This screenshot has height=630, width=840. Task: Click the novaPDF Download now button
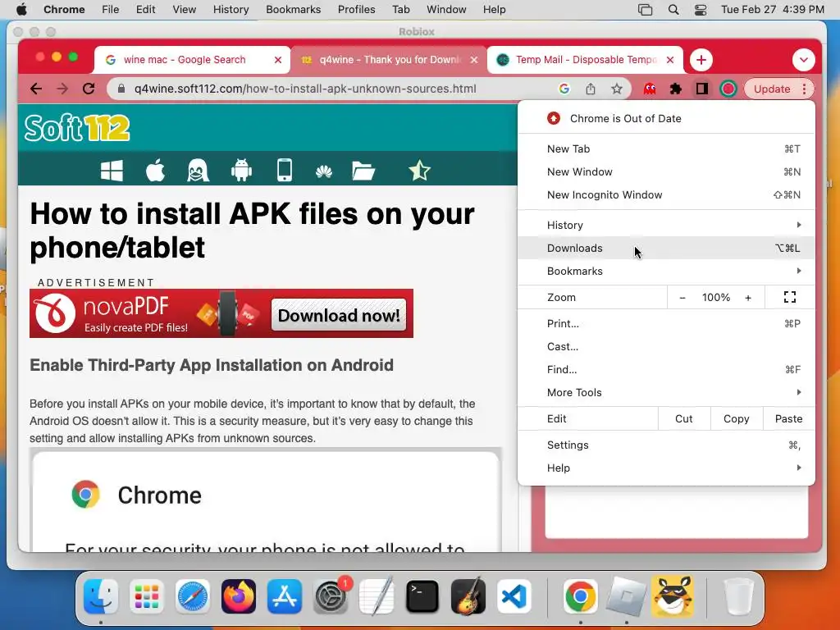(339, 315)
